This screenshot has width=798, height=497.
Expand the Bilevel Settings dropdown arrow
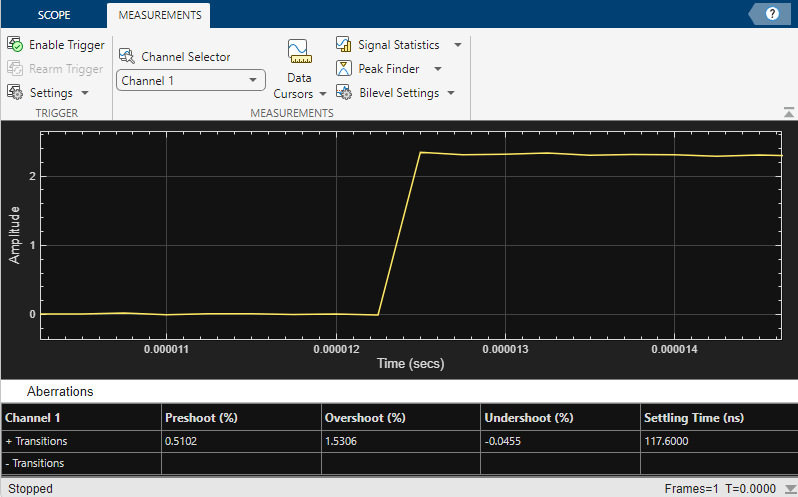click(x=450, y=93)
